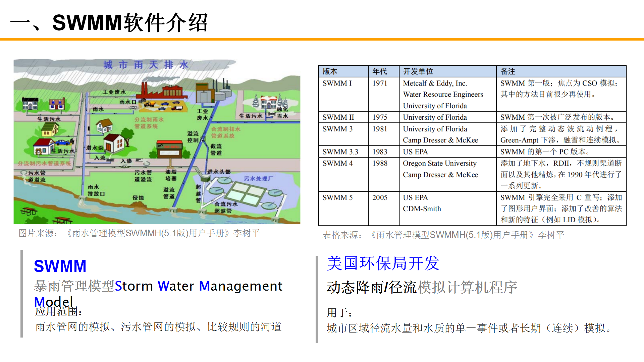Click the 城市雨天排水 diagram heading
This screenshot has height=362, width=644.
click(146, 65)
